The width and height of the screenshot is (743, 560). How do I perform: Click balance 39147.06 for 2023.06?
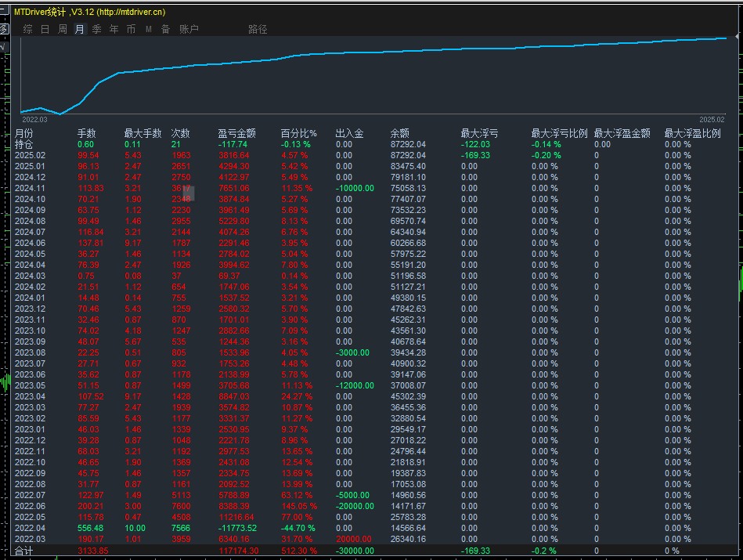408,374
